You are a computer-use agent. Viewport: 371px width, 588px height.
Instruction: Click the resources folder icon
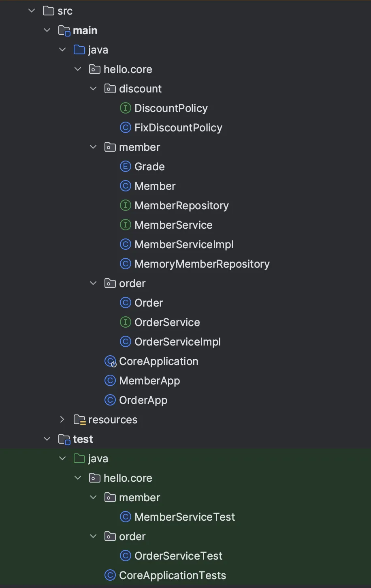pos(79,420)
